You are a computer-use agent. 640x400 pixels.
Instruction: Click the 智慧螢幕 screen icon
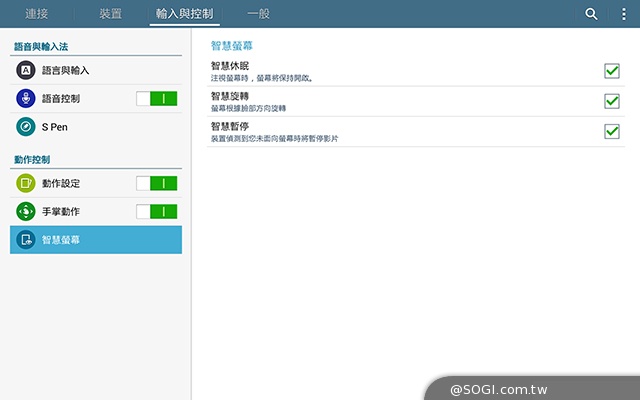pos(26,240)
